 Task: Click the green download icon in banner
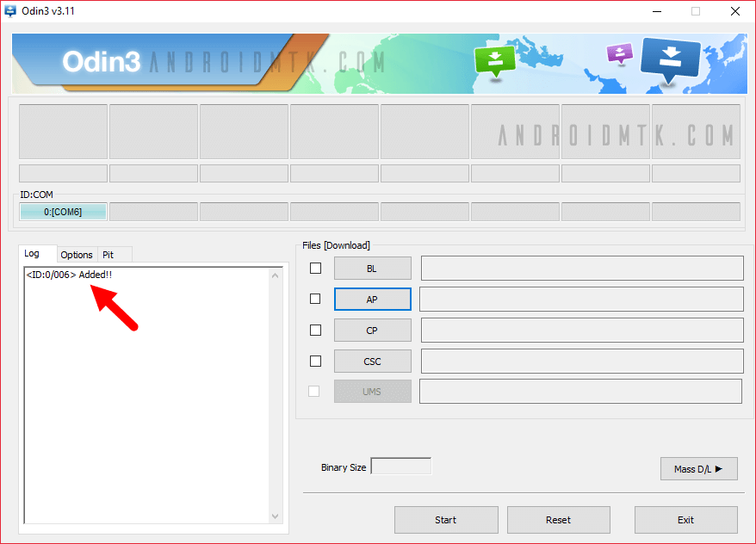point(495,60)
